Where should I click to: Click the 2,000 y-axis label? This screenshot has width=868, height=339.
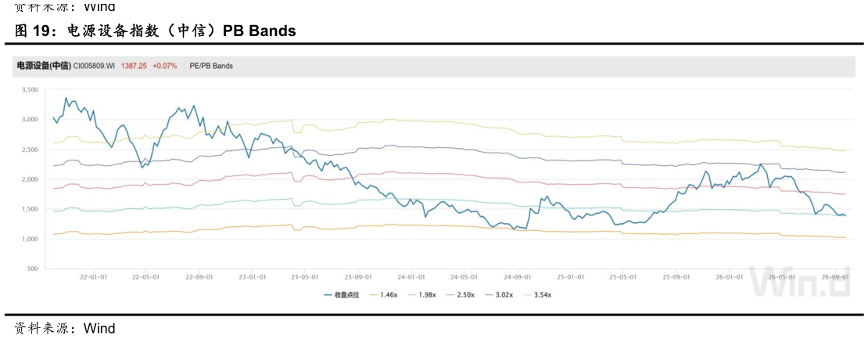(29, 179)
